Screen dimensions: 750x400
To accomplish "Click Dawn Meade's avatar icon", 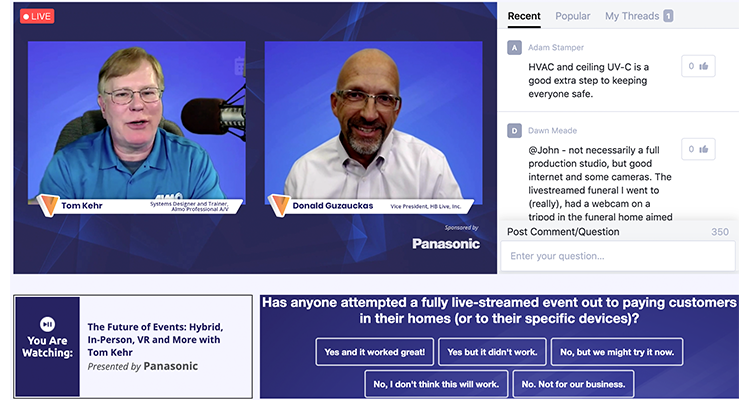I will click(x=514, y=130).
